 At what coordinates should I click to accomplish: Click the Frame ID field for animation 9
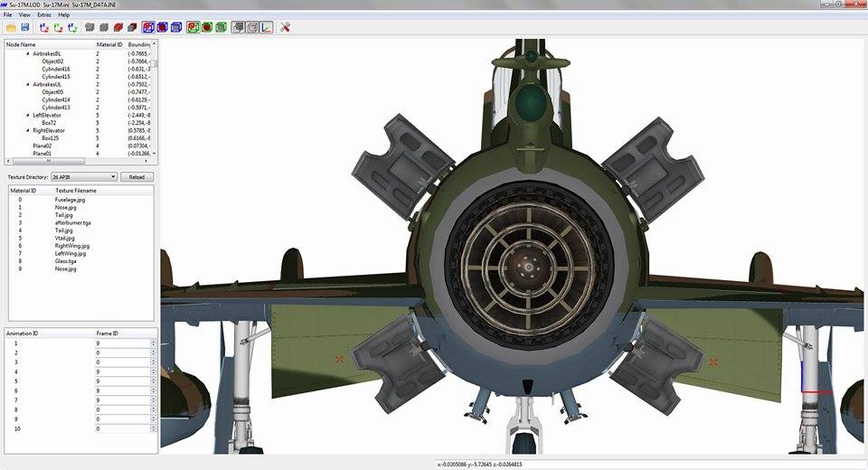pos(123,419)
